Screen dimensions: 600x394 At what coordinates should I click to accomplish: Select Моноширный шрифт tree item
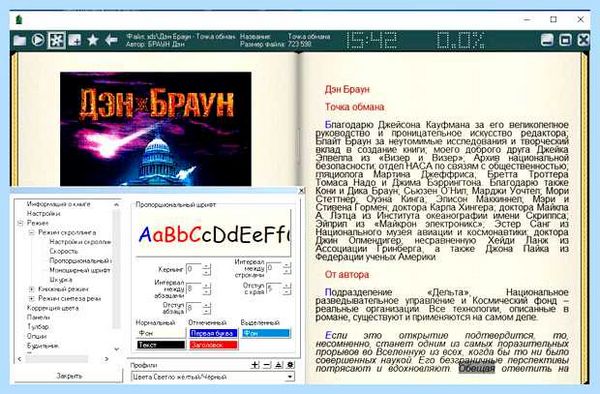click(80, 270)
